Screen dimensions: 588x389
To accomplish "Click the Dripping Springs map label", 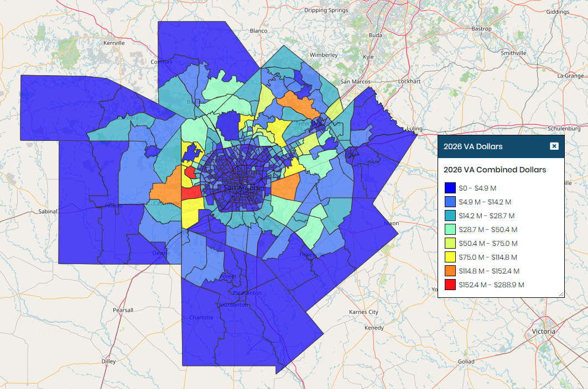I will click(326, 10).
